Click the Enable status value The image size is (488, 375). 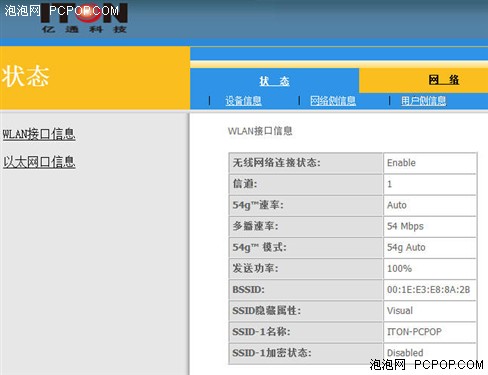(401, 163)
